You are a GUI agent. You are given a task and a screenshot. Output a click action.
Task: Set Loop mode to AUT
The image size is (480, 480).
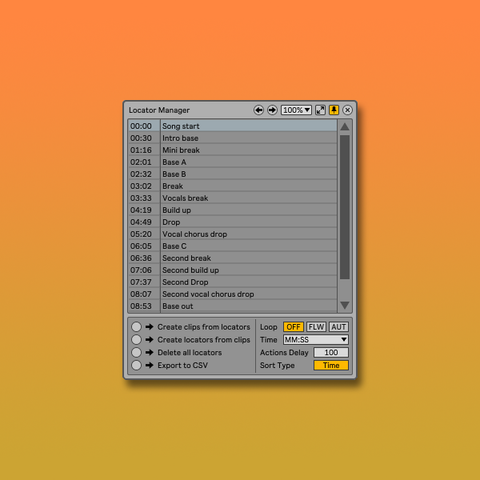(339, 327)
